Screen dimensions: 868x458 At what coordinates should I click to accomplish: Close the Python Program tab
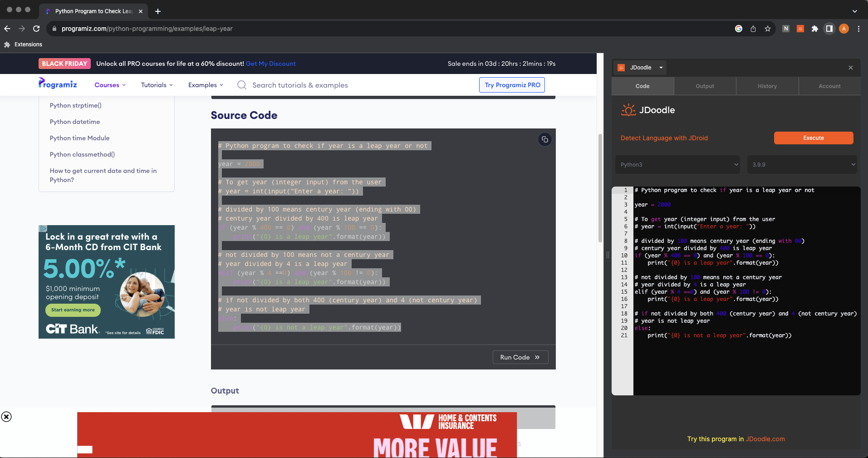click(x=141, y=11)
